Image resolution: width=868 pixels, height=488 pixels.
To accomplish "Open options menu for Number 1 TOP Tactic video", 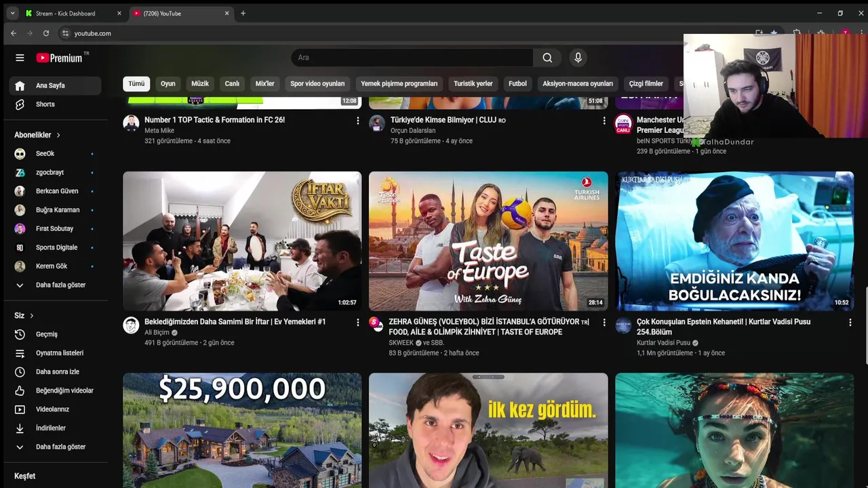I will click(x=358, y=121).
